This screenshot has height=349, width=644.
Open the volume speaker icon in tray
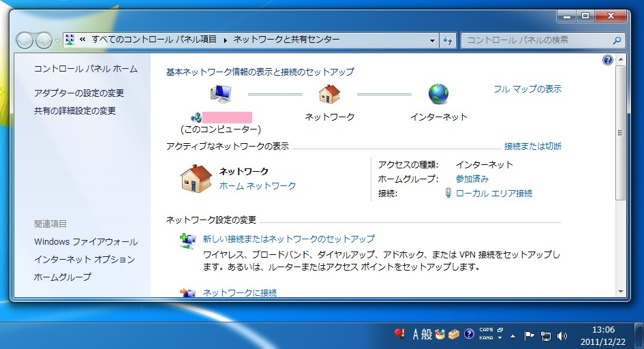tap(562, 335)
